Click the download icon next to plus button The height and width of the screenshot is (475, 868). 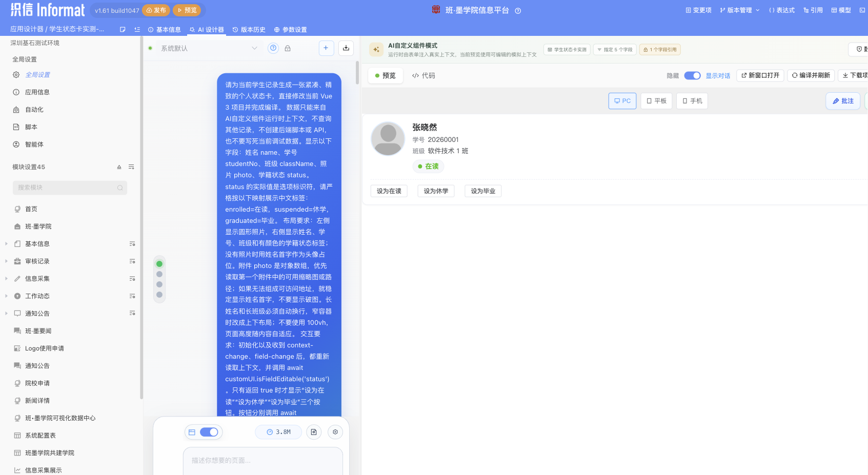346,48
